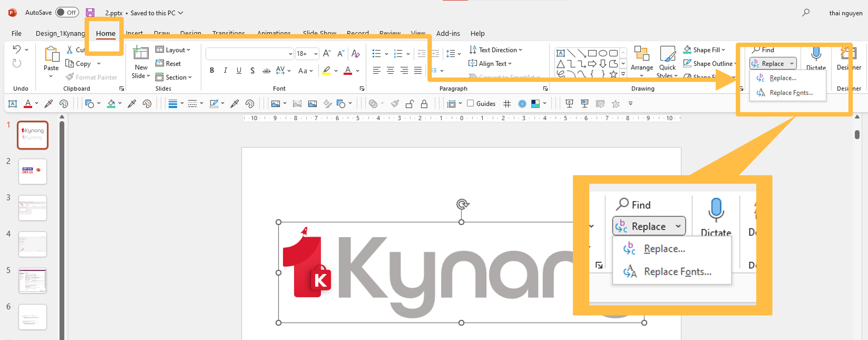
Task: Switch to Design_1Kynang tab
Action: (x=60, y=33)
